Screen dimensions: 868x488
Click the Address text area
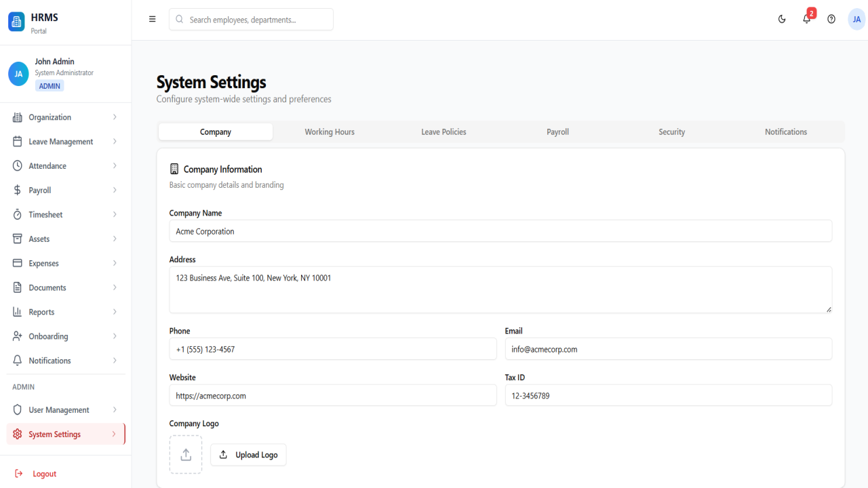click(x=500, y=289)
